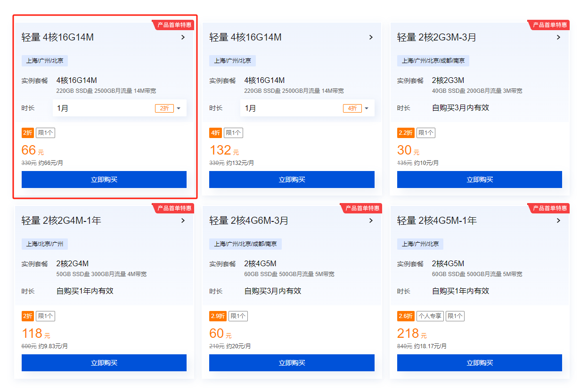Click 立即购买 for the 118元 plan
This screenshot has height=392, width=580.
click(104, 363)
